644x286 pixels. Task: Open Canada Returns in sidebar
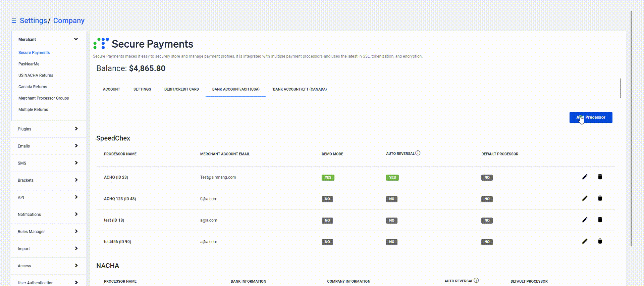(x=33, y=87)
